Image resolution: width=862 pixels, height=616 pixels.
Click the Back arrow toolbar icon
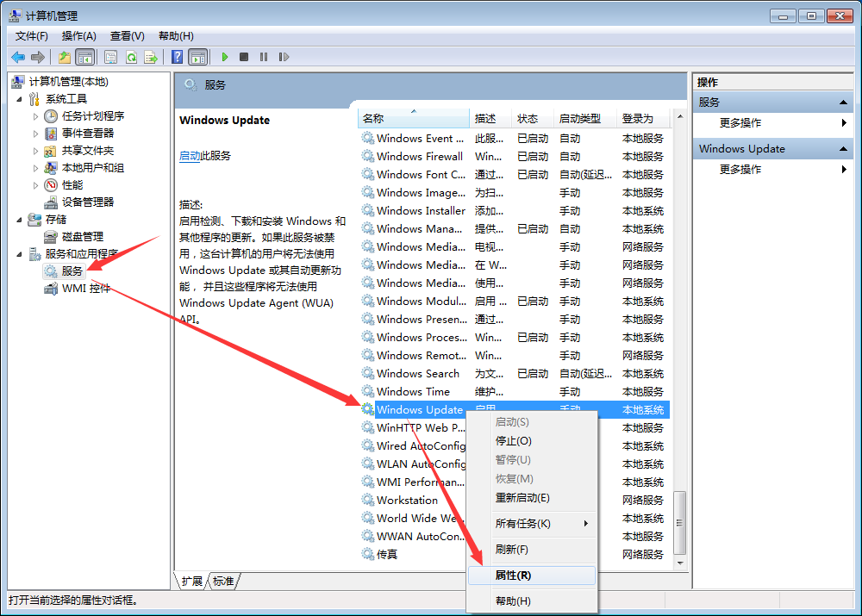[x=18, y=57]
